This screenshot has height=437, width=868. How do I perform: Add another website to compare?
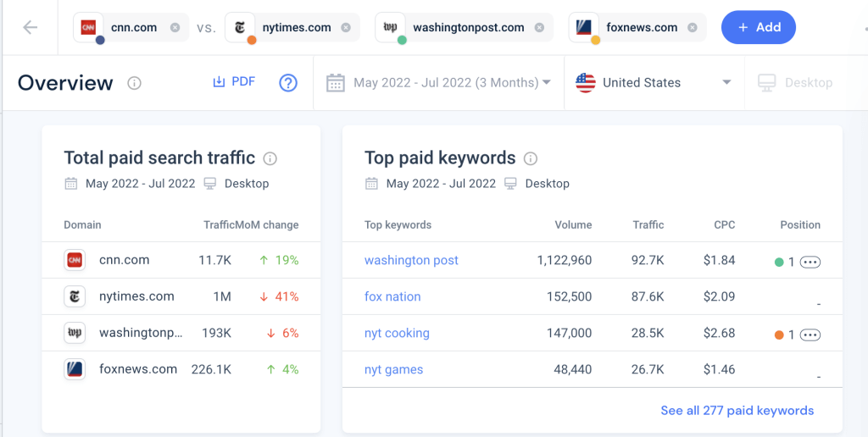click(759, 27)
